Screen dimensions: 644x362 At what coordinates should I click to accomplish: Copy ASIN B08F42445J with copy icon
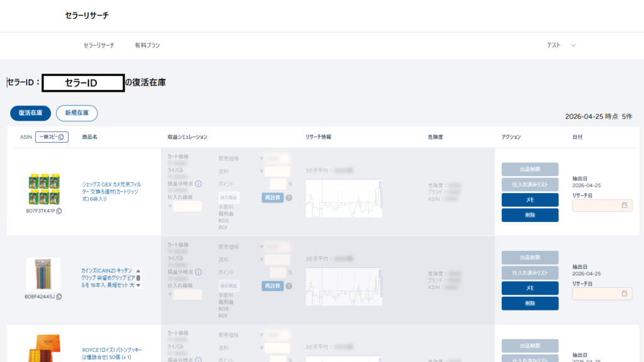click(59, 297)
